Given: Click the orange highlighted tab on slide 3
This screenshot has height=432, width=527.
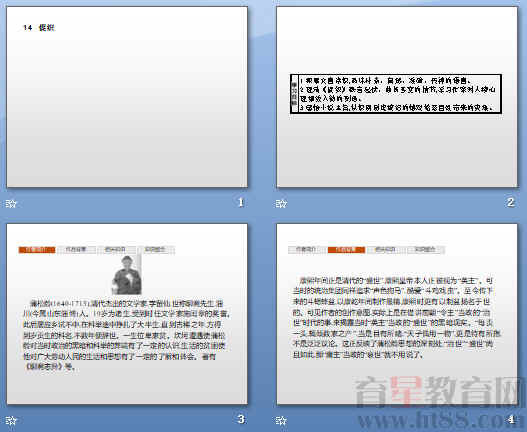Looking at the screenshot, I should [x=37, y=250].
